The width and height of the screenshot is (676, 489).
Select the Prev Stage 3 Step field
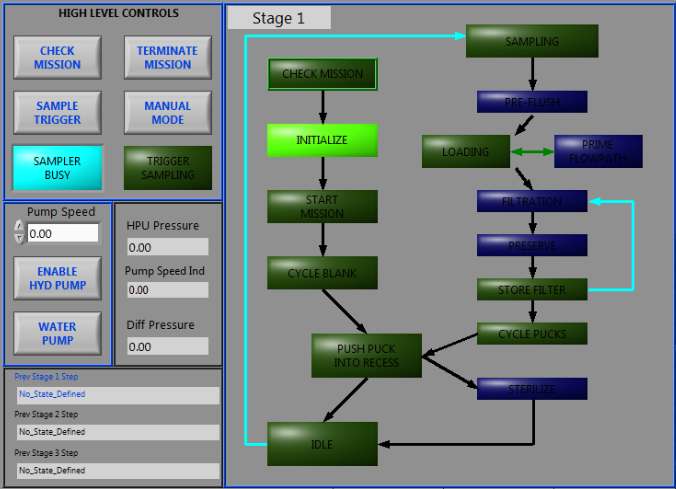pyautogui.click(x=118, y=470)
